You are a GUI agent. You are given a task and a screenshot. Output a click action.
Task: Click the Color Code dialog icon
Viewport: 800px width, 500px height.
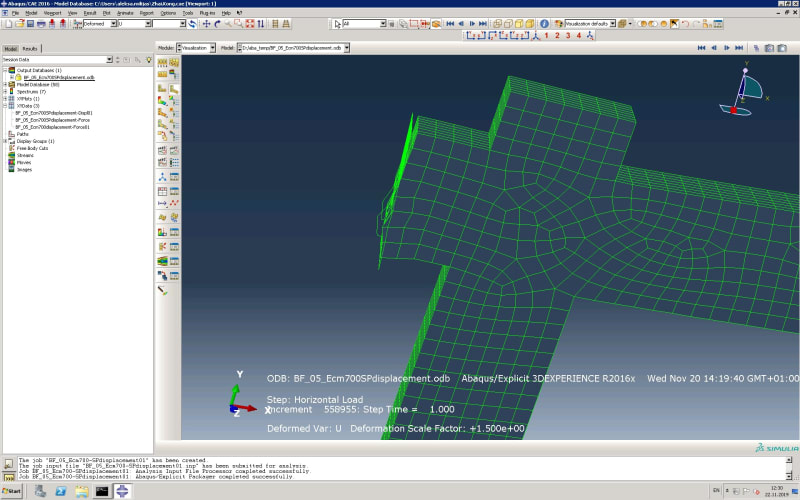coord(558,24)
